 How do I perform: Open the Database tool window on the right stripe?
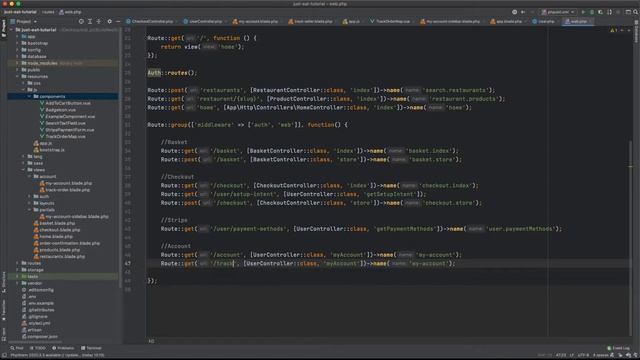point(636,32)
